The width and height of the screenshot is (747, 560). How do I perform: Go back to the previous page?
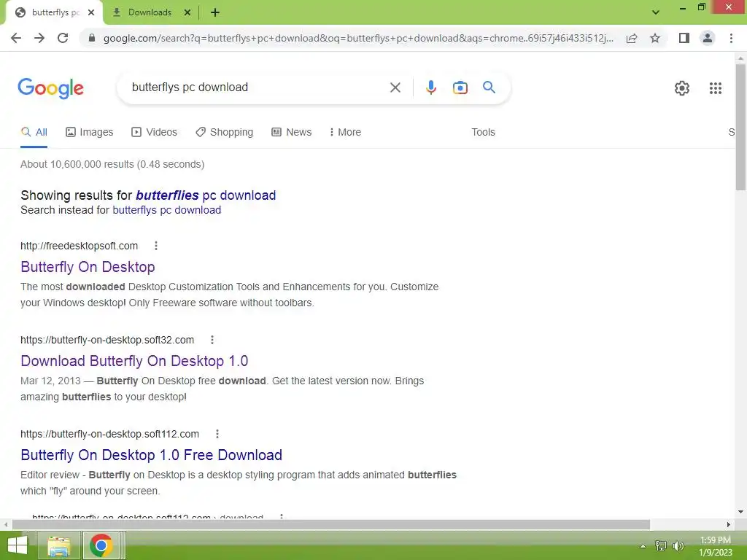click(16, 38)
